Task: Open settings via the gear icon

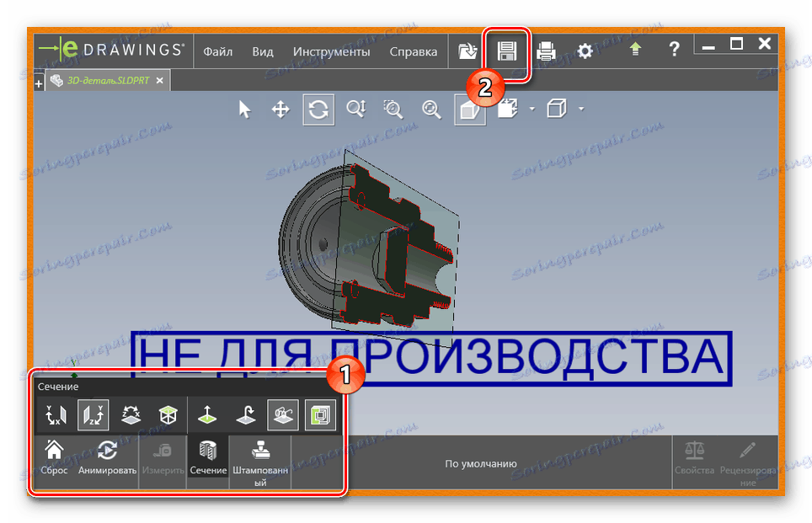Action: [585, 51]
